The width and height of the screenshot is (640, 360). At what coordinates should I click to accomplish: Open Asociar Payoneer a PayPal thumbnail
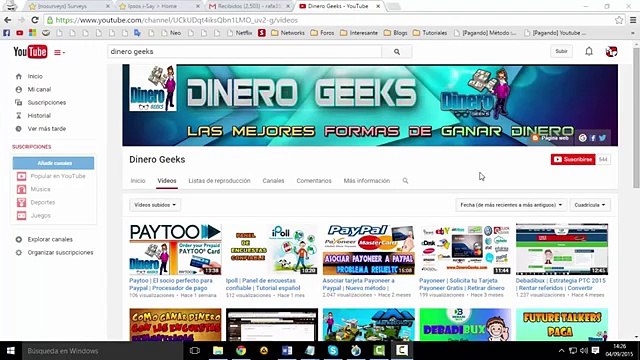[x=369, y=249]
